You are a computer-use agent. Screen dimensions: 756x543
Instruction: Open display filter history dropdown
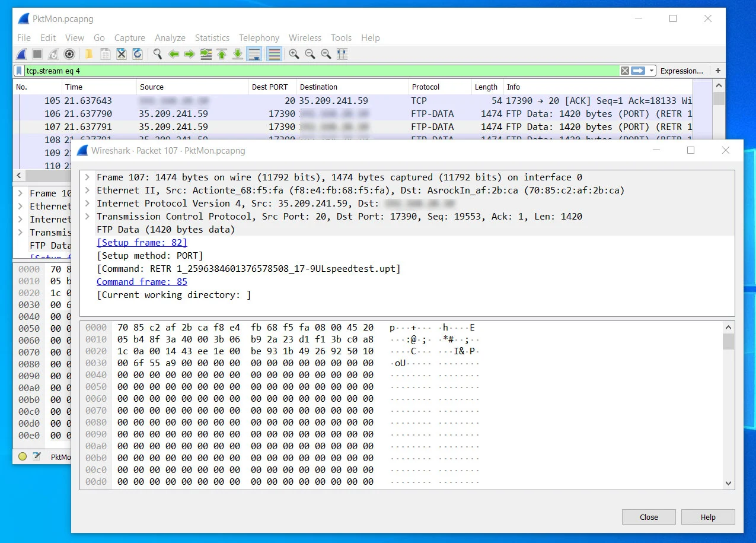tap(652, 71)
